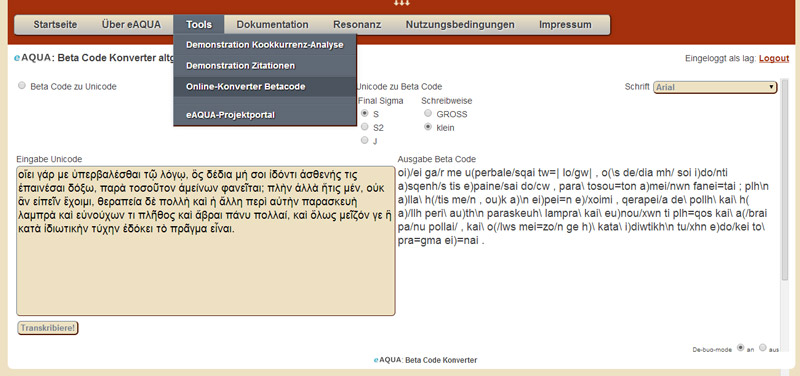800x376 pixels.
Task: Select Final Sigma option S
Action: [364, 113]
